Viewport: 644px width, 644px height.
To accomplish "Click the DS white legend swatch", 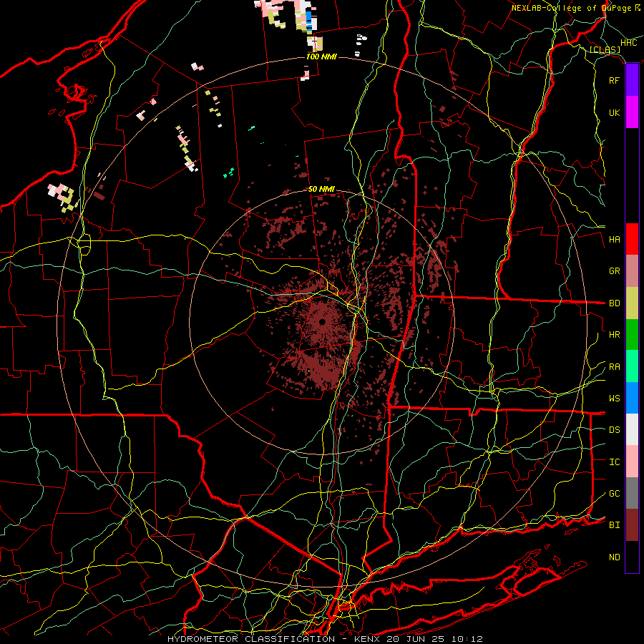I will [632, 429].
